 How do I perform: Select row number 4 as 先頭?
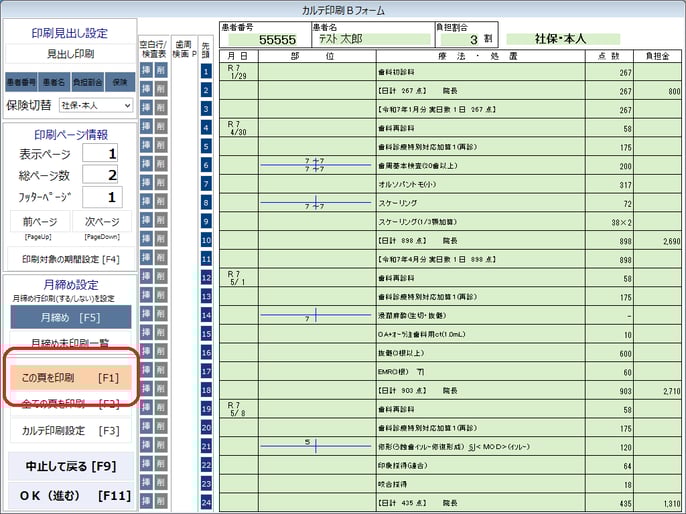click(206, 127)
